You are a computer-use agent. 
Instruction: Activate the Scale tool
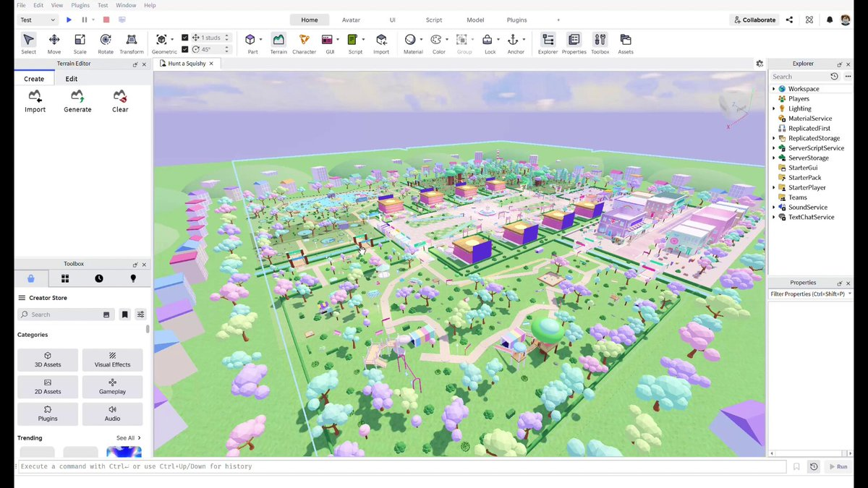coord(80,43)
